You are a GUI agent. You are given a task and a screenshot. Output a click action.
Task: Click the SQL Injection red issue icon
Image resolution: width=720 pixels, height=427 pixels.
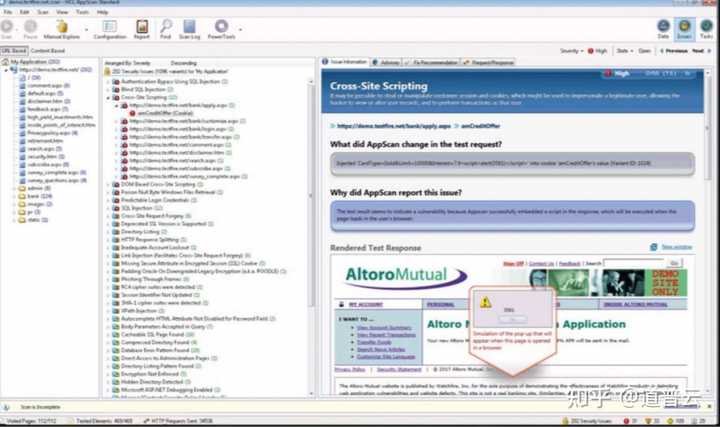tap(116, 208)
